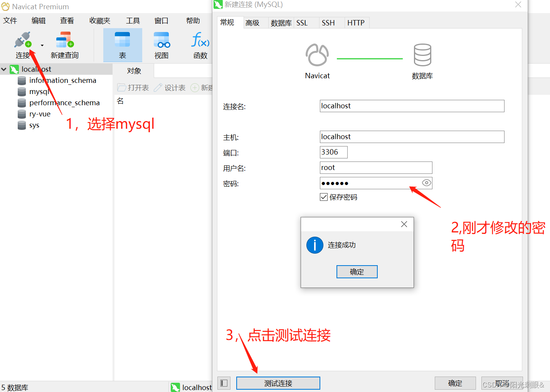Open the 查看 menu
The width and height of the screenshot is (550, 392).
click(x=67, y=20)
